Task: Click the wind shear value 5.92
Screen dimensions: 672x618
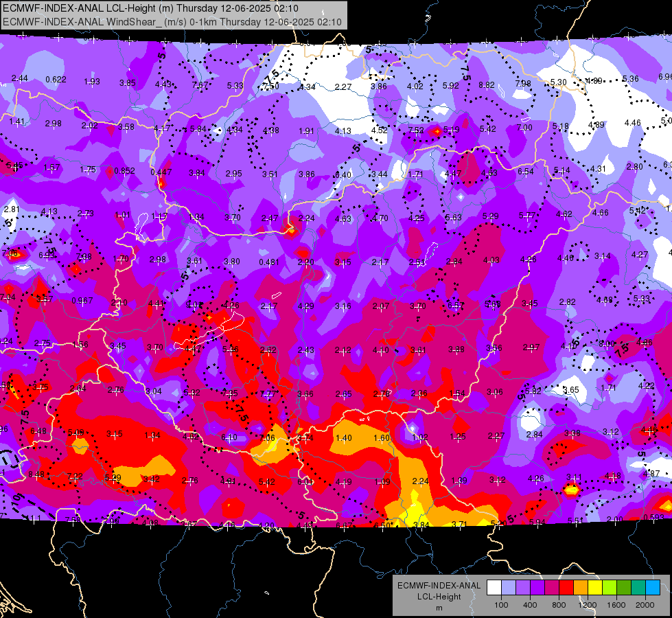Action: 451,86
